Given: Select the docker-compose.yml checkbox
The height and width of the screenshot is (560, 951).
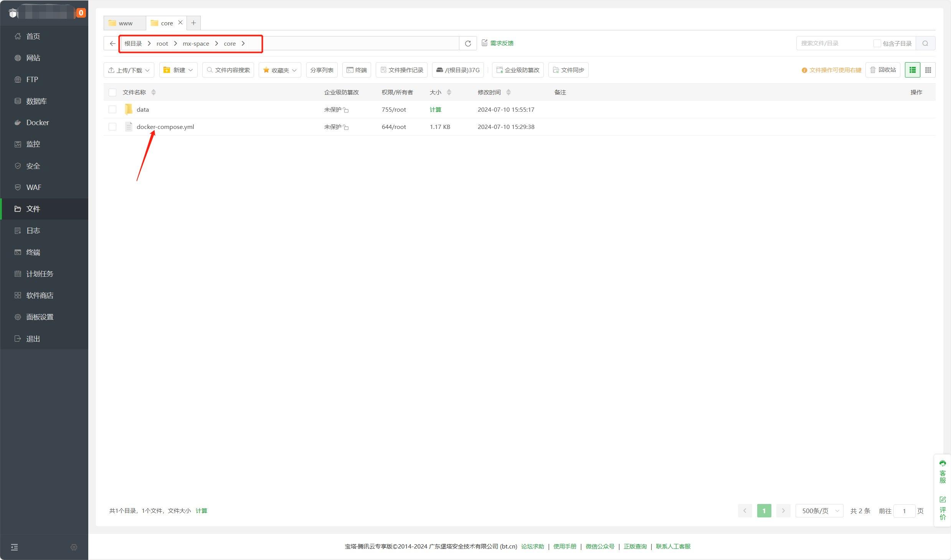Looking at the screenshot, I should point(112,127).
